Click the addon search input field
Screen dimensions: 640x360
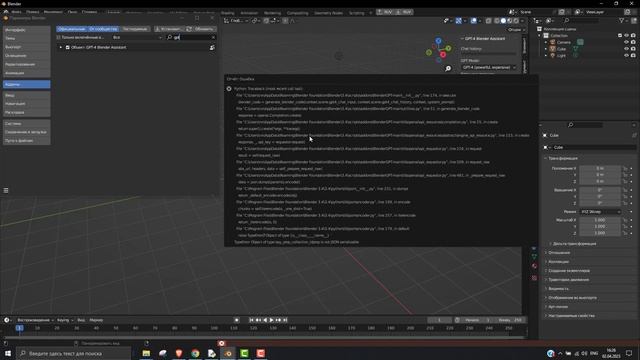click(x=191, y=37)
